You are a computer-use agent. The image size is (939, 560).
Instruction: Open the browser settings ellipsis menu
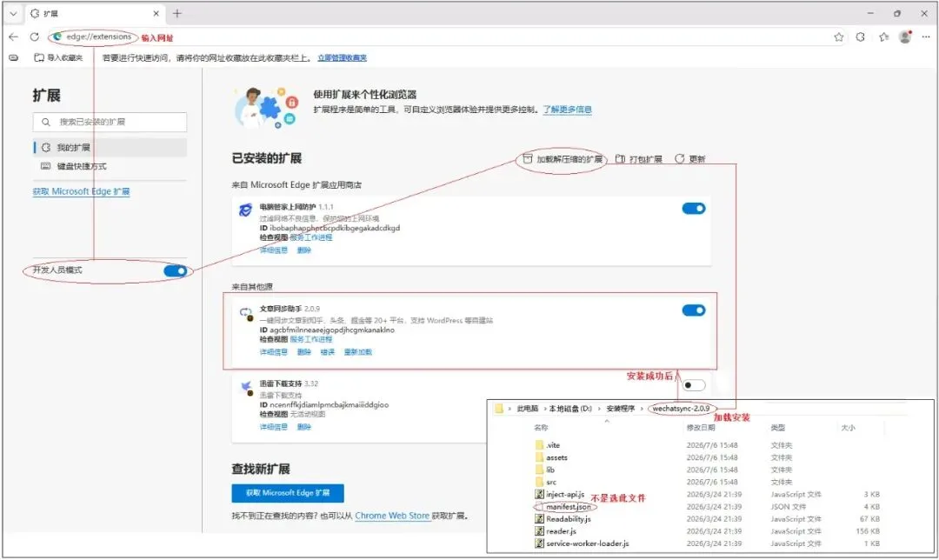pyautogui.click(x=926, y=37)
